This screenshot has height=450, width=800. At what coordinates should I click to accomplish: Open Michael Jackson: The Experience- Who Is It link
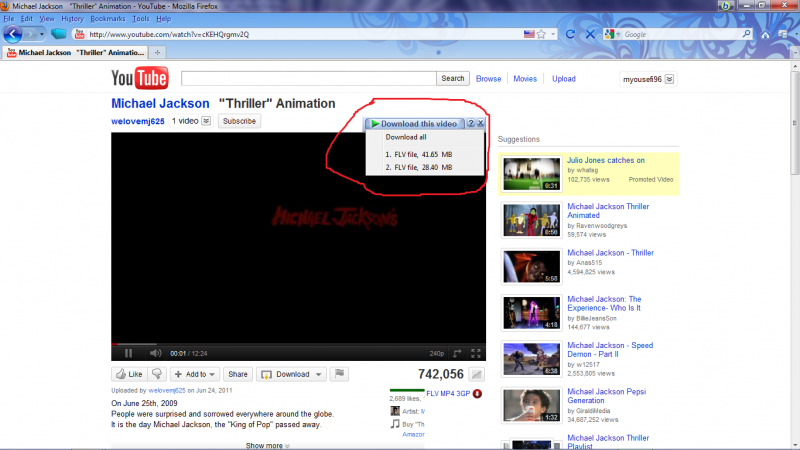[x=604, y=304]
